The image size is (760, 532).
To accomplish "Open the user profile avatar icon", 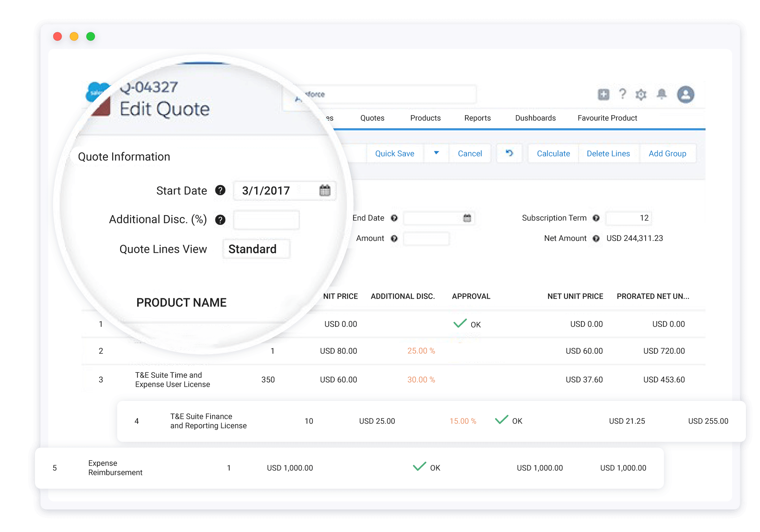I will pyautogui.click(x=686, y=94).
